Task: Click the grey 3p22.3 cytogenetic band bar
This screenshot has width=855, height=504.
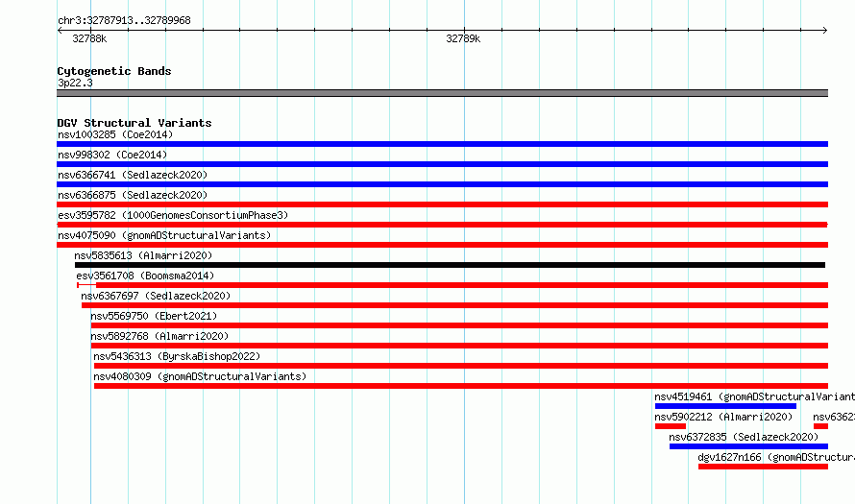Action: click(x=442, y=93)
